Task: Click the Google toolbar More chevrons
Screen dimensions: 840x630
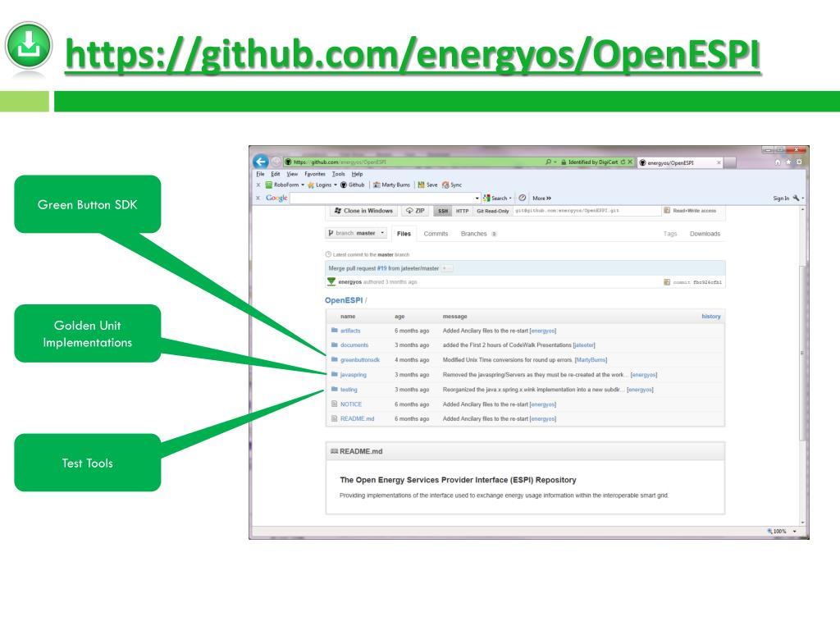Action: (x=541, y=199)
